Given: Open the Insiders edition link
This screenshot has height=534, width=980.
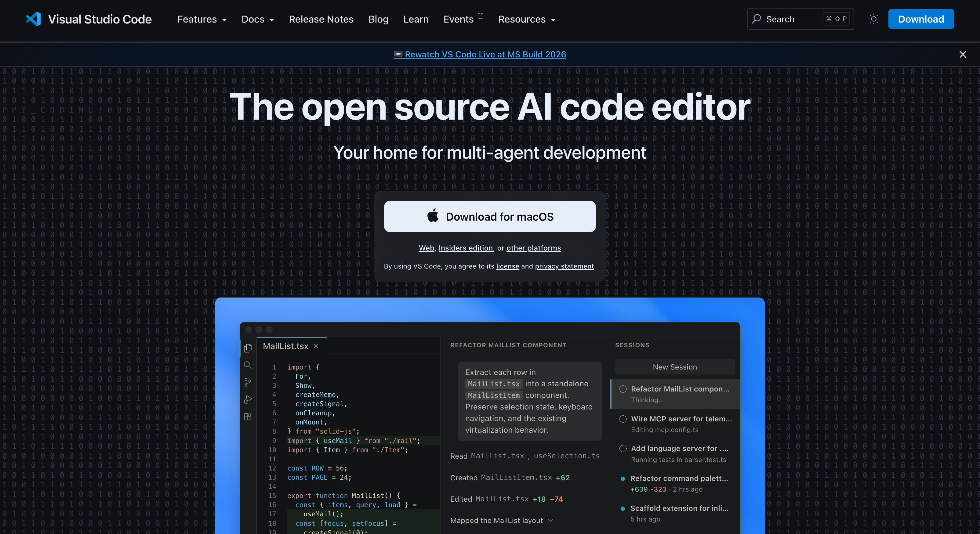Looking at the screenshot, I should (465, 248).
